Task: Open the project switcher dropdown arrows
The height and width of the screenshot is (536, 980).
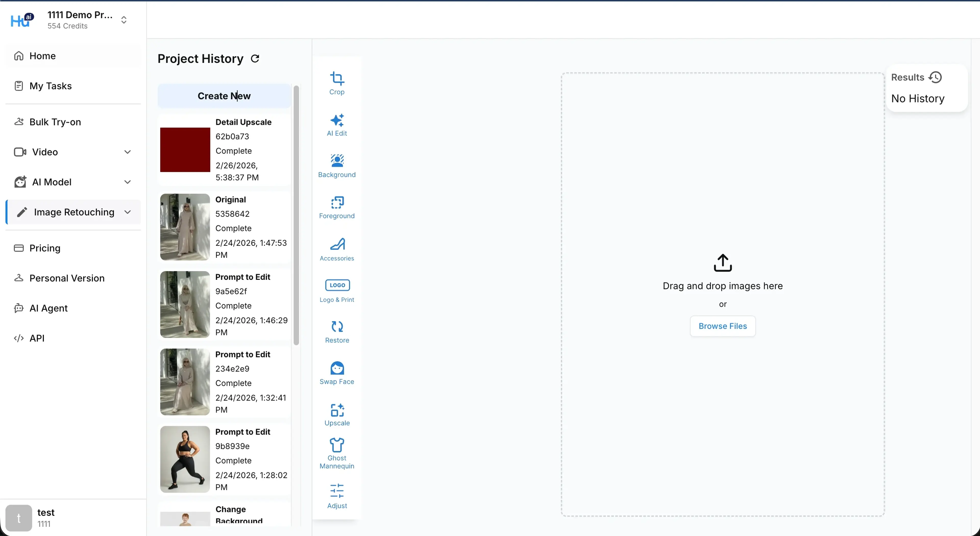Action: coord(124,20)
